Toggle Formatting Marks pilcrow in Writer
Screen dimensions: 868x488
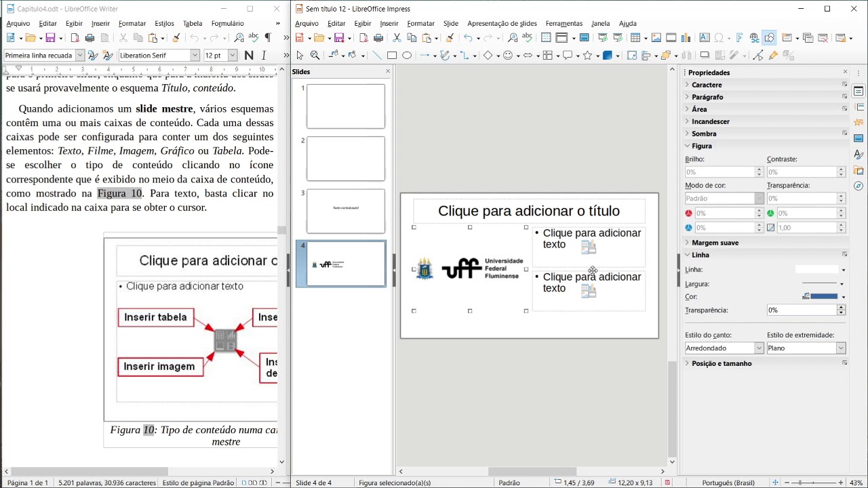pyautogui.click(x=268, y=38)
